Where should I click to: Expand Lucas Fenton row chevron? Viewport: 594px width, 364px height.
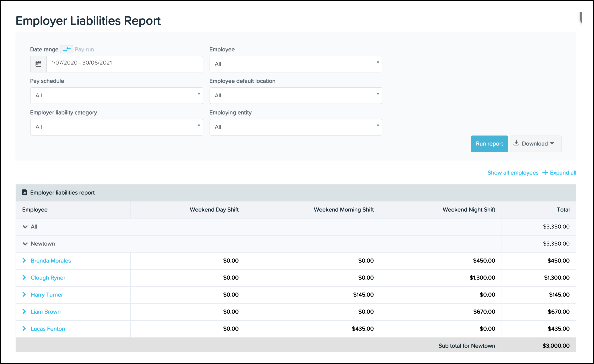[24, 329]
